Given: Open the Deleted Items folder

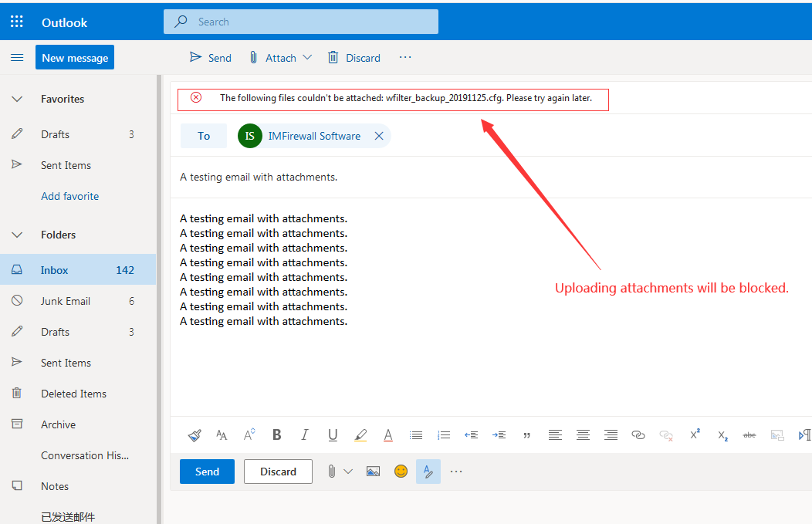Looking at the screenshot, I should click(78, 394).
